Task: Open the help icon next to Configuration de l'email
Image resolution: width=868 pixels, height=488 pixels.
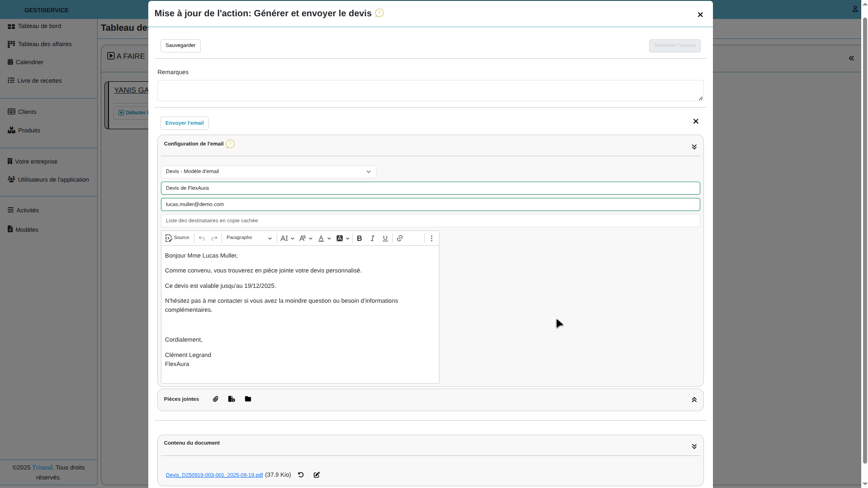Action: click(x=230, y=144)
